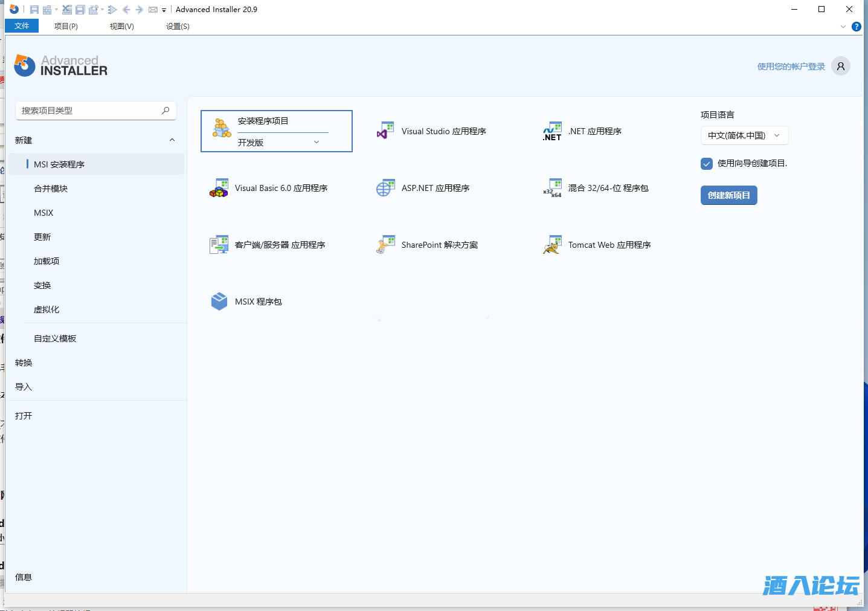
Task: Open the 设置(S) menu
Action: [178, 26]
